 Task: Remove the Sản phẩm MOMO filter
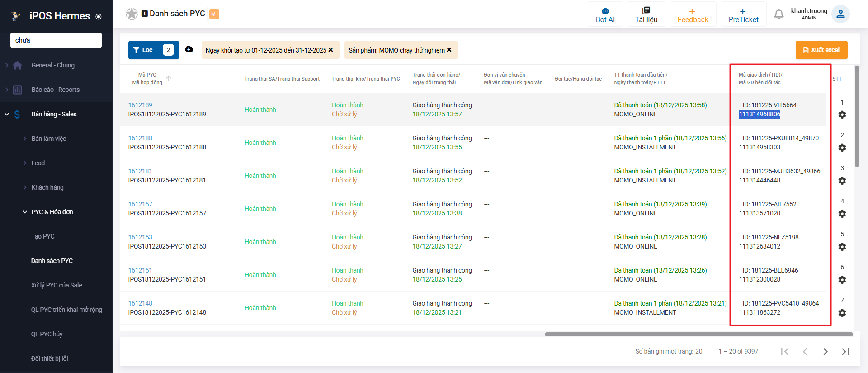point(449,50)
